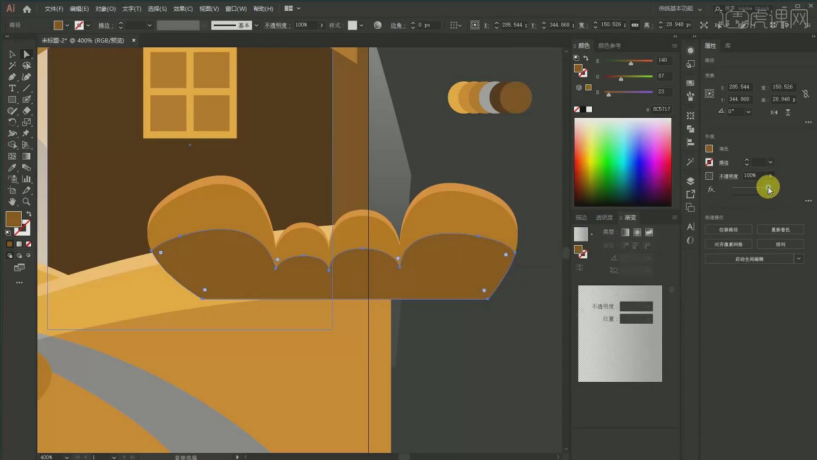Activate the Hand tool

click(12, 200)
